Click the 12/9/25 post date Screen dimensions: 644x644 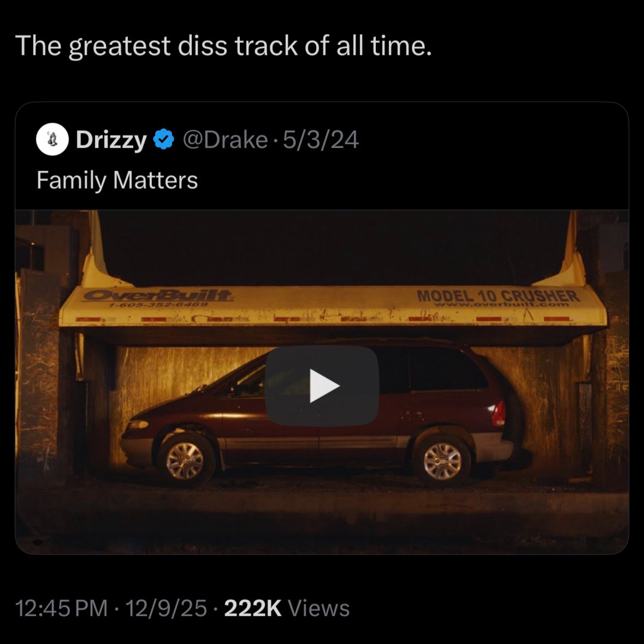coord(166,608)
